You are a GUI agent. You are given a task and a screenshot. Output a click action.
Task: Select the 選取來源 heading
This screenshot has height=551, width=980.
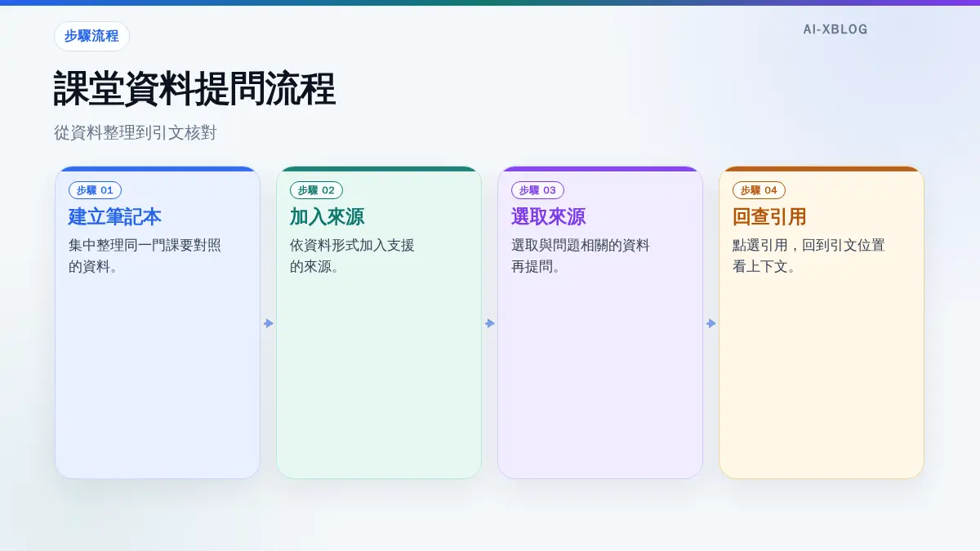(x=548, y=217)
